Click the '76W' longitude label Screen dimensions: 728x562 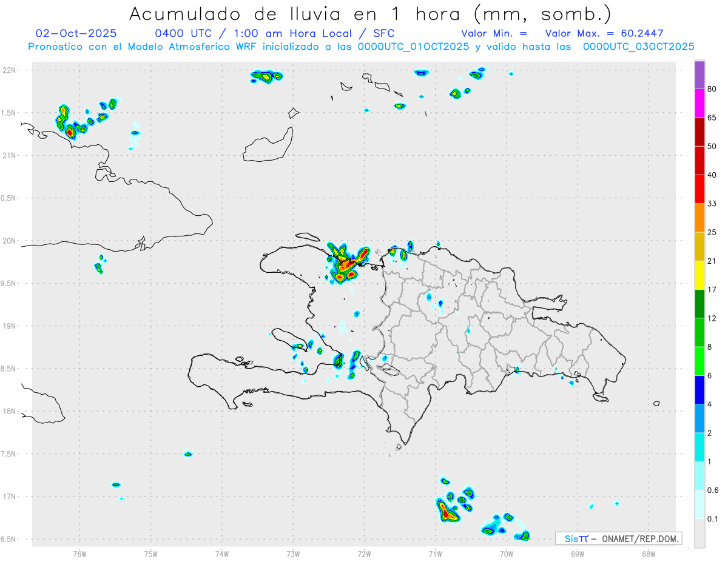point(79,554)
